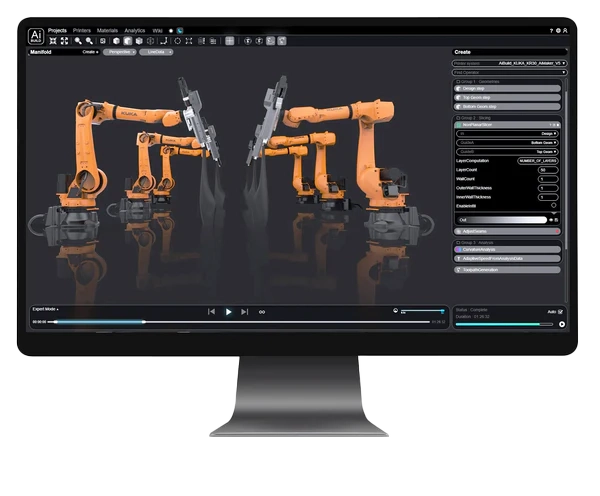Click the zoom out magnifier icon
This screenshot has width=600, height=496.
click(x=89, y=41)
